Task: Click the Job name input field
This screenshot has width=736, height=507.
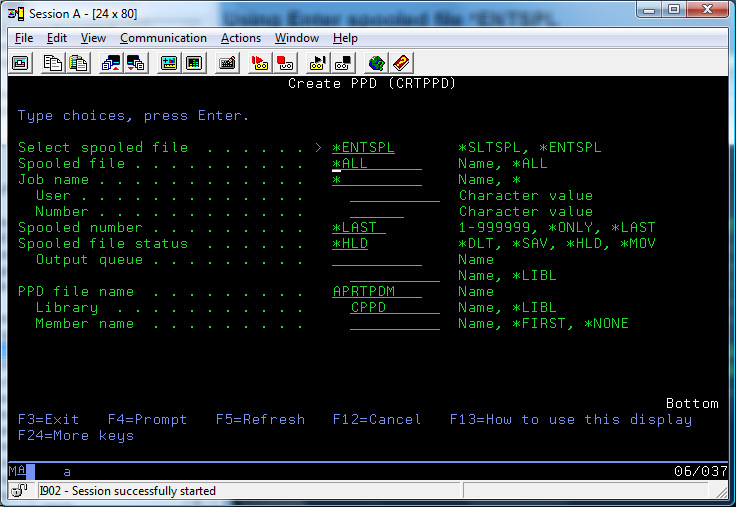Action: (x=377, y=180)
